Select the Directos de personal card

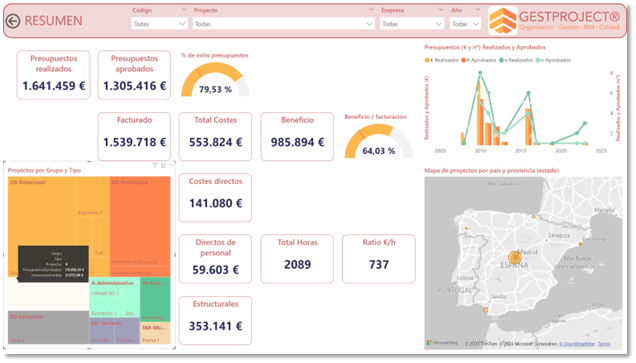coord(215,259)
